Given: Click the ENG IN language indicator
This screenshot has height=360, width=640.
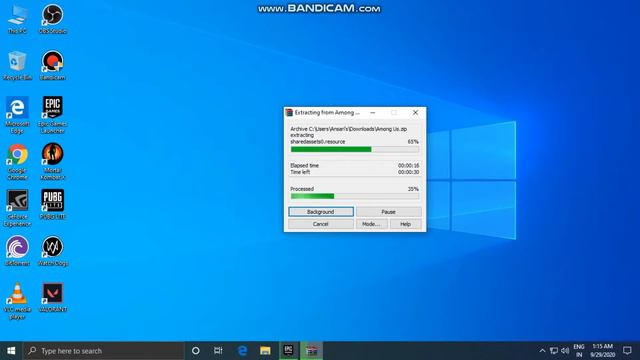Looking at the screenshot, I should (579, 351).
